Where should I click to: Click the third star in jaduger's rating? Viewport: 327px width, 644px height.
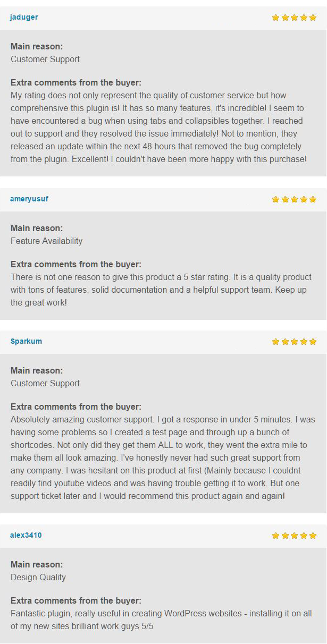pos(294,18)
